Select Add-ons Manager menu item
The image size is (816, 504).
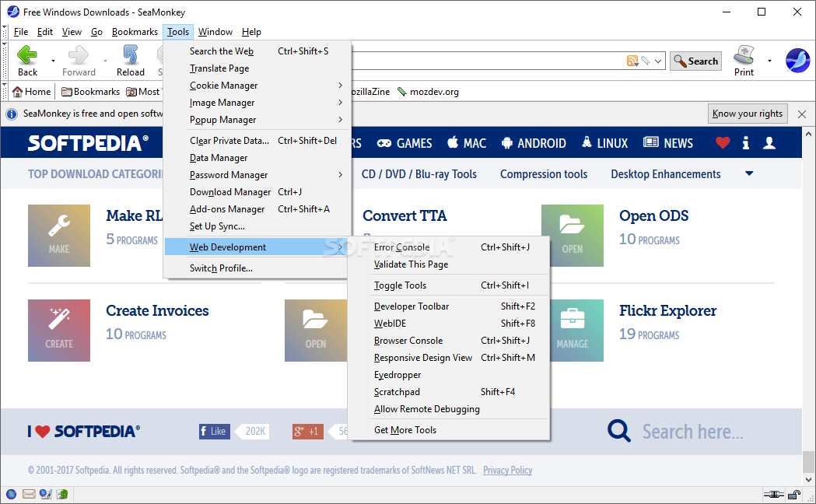coord(257,209)
